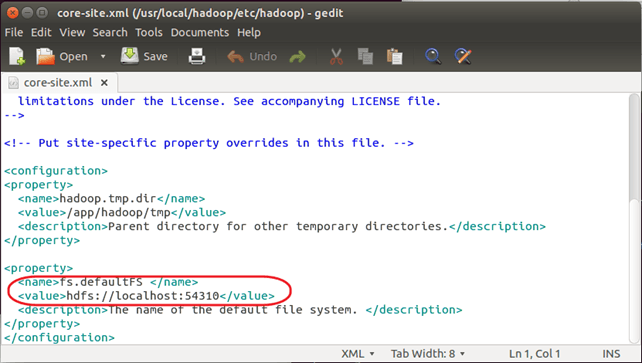This screenshot has width=642, height=363.
Task: Open the XML language dropdown
Action: (x=357, y=354)
